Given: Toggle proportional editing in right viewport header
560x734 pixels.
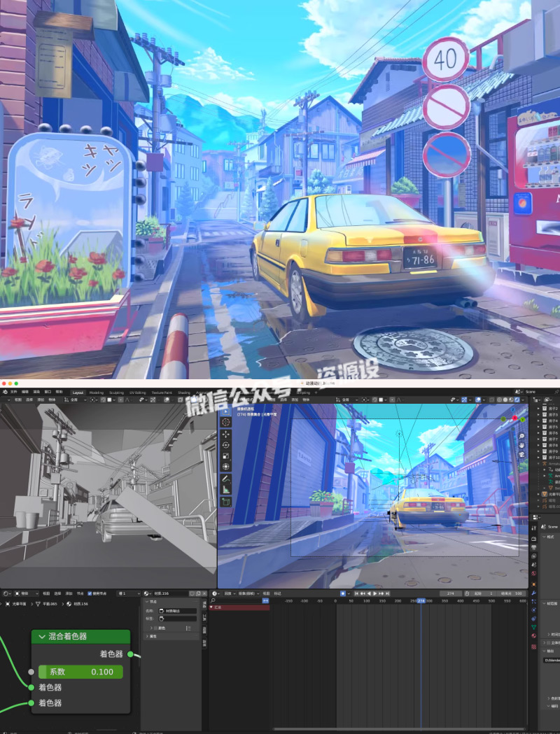Looking at the screenshot, I should click(x=391, y=400).
